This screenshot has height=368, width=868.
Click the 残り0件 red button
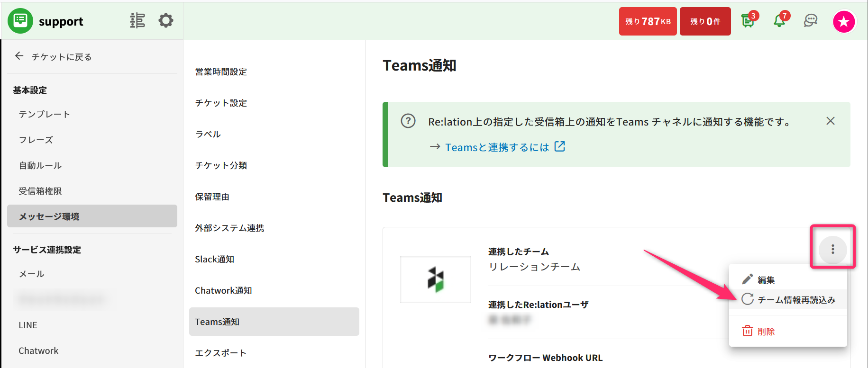click(x=705, y=21)
